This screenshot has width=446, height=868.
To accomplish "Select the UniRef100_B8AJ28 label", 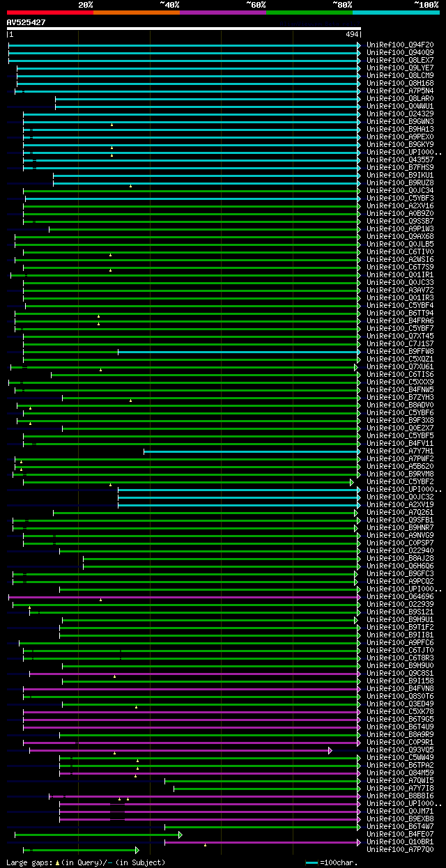I will [x=400, y=558].
